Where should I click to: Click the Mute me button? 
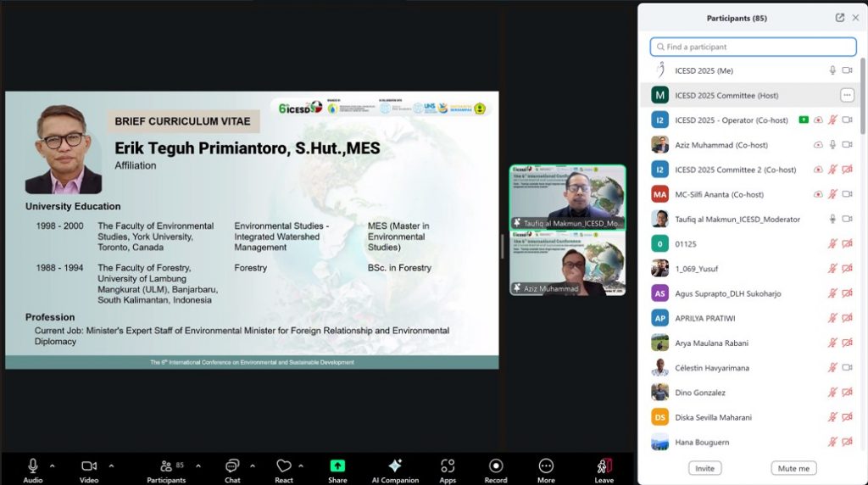pos(793,468)
